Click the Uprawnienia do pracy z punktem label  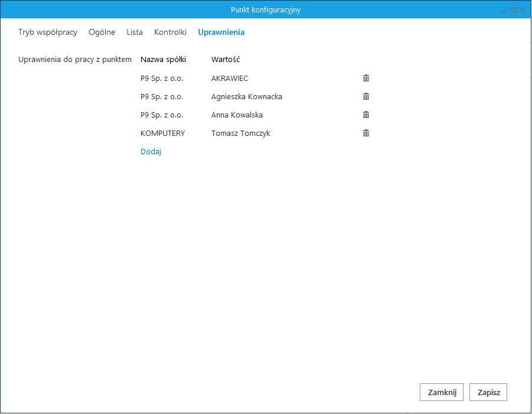pos(75,60)
